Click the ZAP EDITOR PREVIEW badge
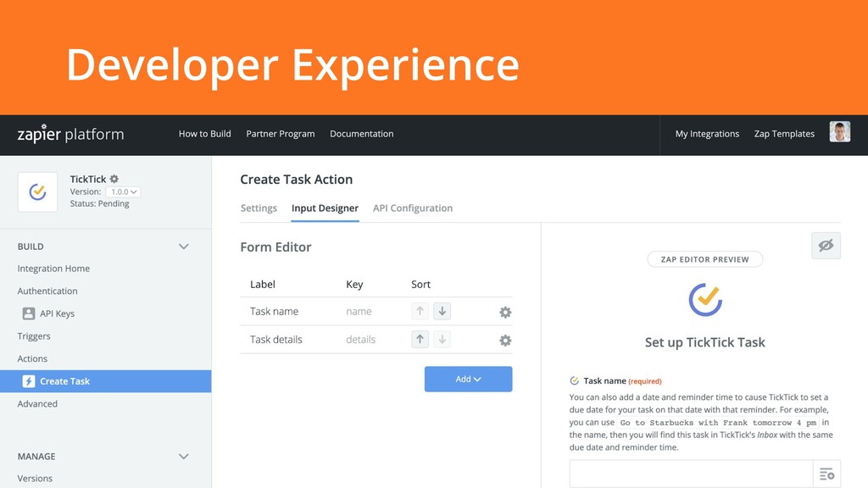 tap(704, 259)
